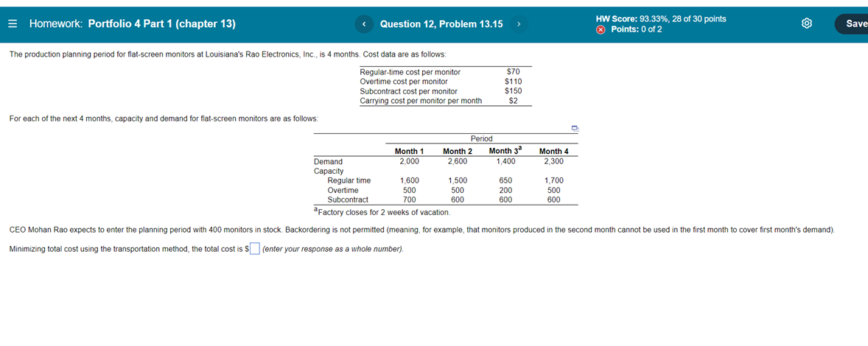Go to the previous question arrow
The image size is (868, 346).
pos(364,24)
